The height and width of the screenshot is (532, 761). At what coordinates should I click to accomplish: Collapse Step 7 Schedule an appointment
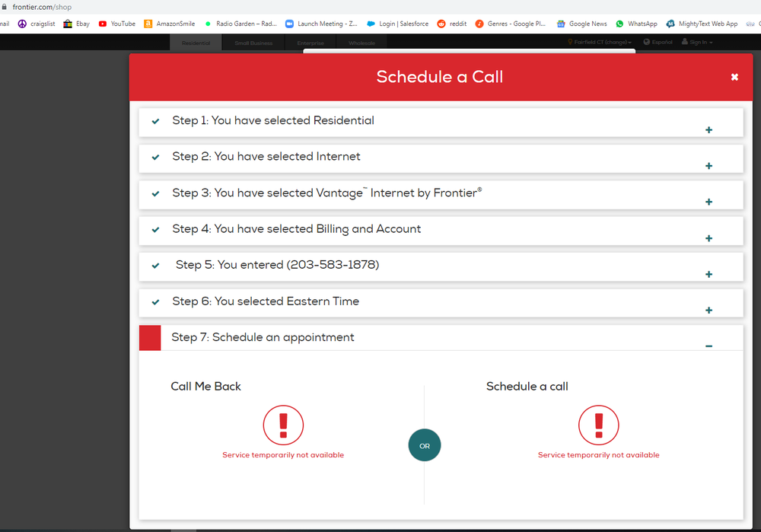tap(708, 346)
